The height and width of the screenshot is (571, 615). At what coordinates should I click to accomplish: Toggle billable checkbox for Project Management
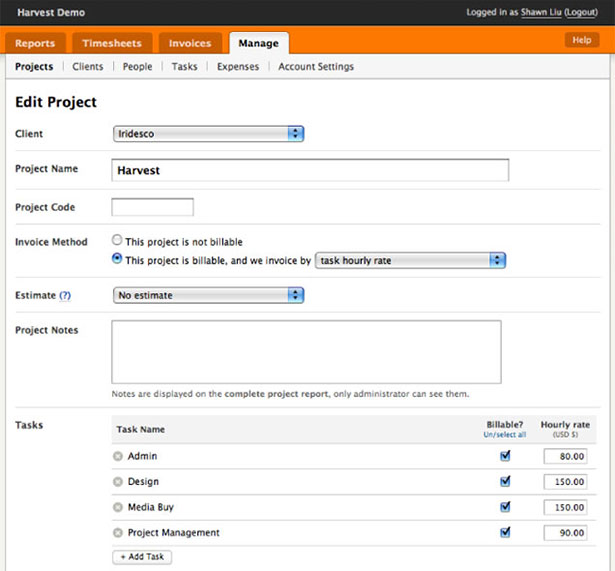click(x=505, y=532)
